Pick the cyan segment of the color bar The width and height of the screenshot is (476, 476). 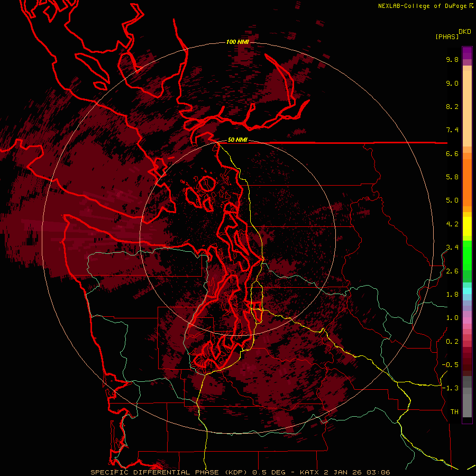pyautogui.click(x=467, y=290)
